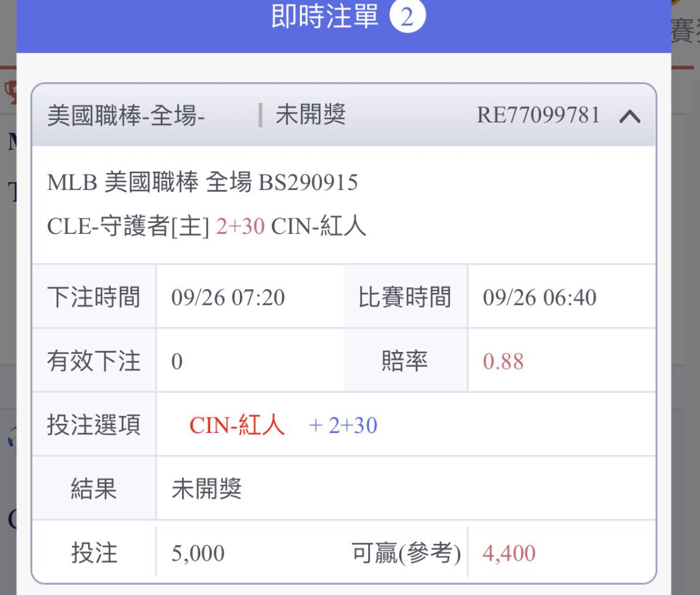Click the 賽 text beside the header
This screenshot has height=595, width=700.
coord(683,30)
